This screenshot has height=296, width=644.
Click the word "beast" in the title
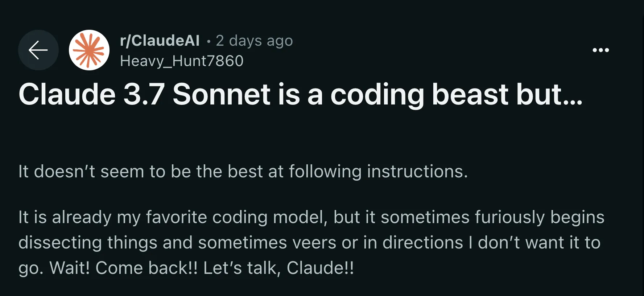[x=470, y=94]
